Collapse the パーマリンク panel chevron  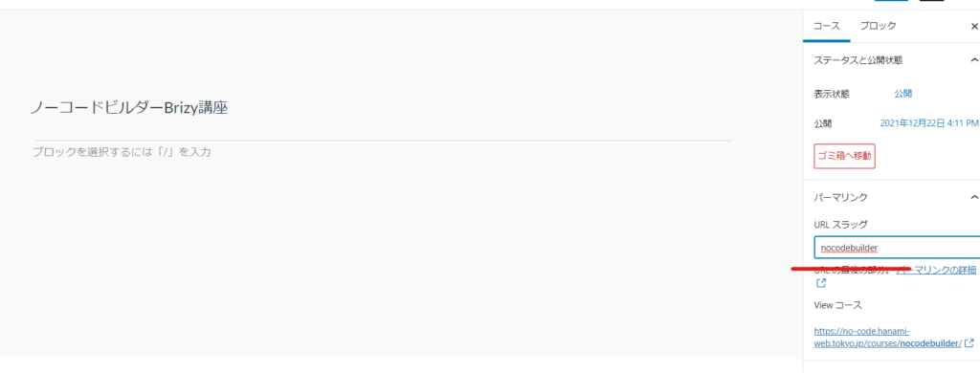click(973, 197)
